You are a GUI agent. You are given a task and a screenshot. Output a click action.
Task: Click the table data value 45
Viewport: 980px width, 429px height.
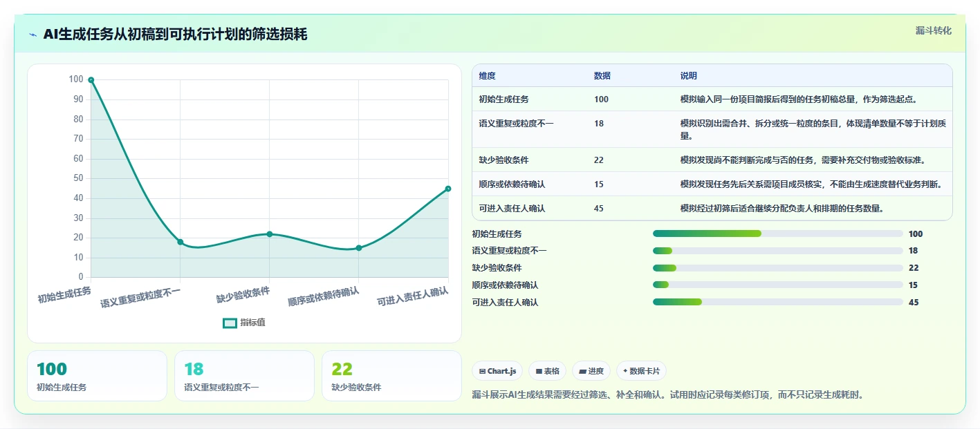(x=599, y=208)
